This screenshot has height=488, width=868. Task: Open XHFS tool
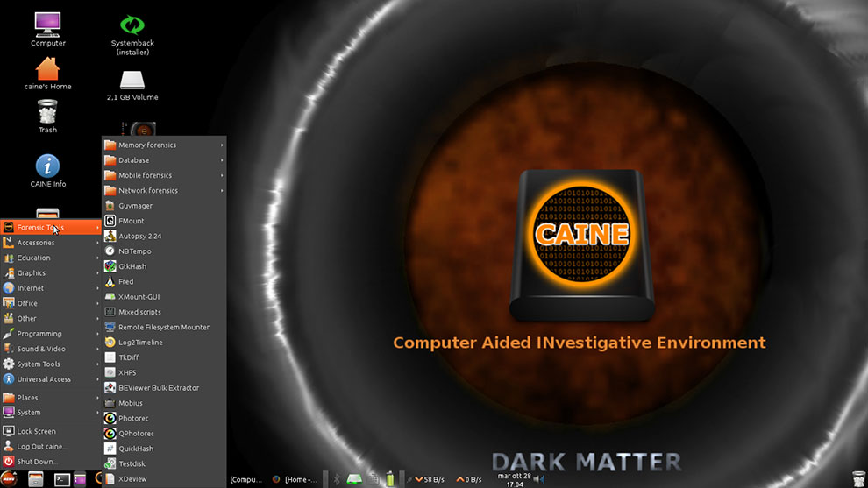pos(164,373)
